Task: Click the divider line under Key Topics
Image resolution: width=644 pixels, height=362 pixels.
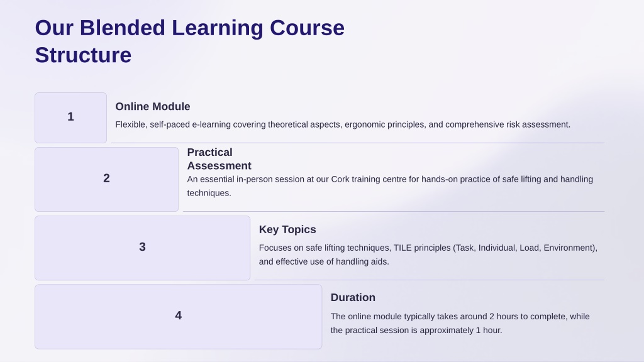Action: [430, 280]
